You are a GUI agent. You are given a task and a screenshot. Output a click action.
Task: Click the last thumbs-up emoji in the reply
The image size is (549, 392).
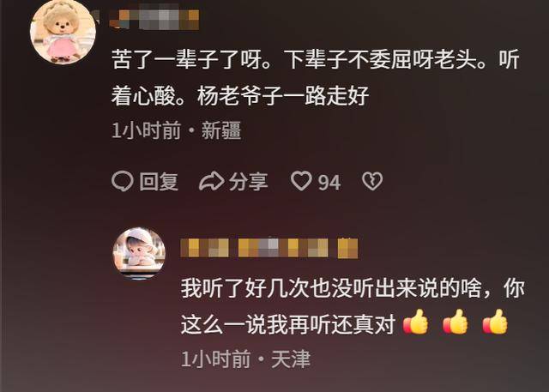pos(495,322)
